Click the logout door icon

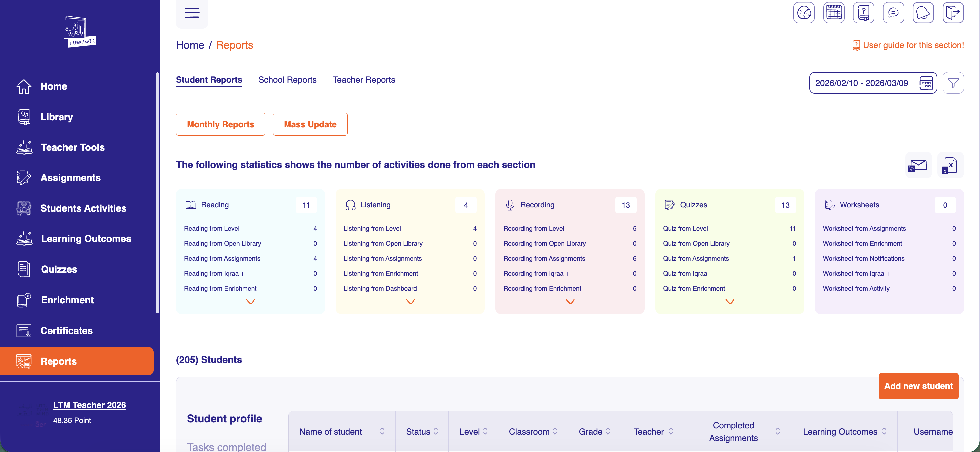(953, 13)
